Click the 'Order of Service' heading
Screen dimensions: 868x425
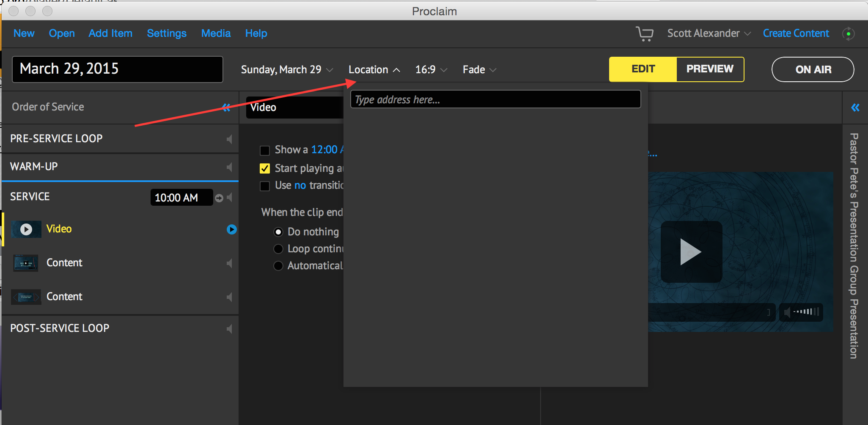(48, 107)
